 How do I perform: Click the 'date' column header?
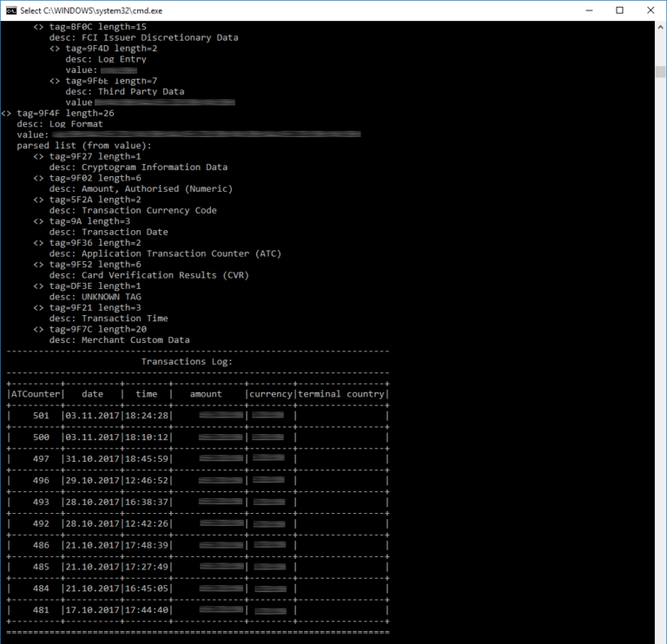(x=92, y=394)
